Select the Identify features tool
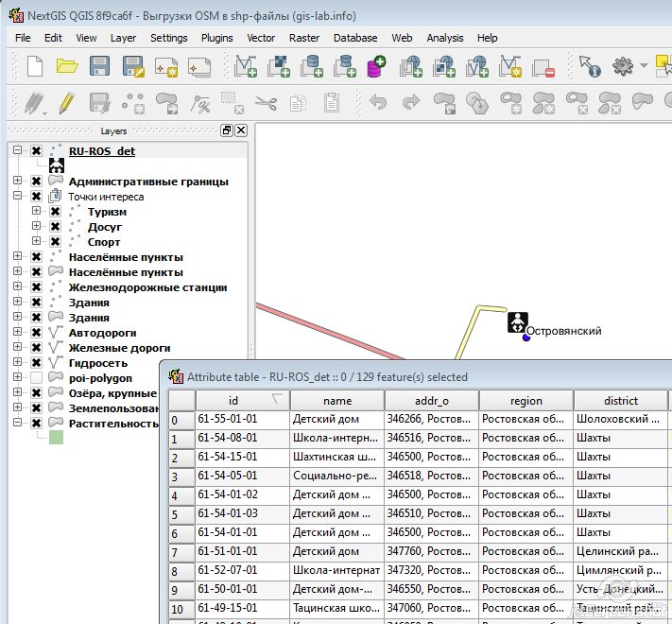This screenshot has width=672, height=624. coord(590,66)
